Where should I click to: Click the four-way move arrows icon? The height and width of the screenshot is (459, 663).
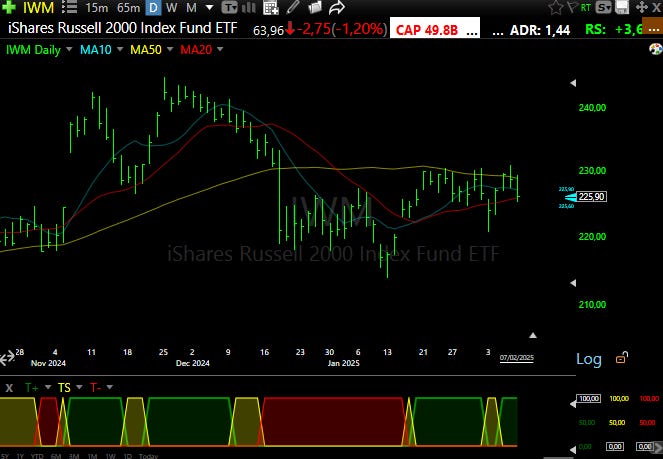coord(641,7)
